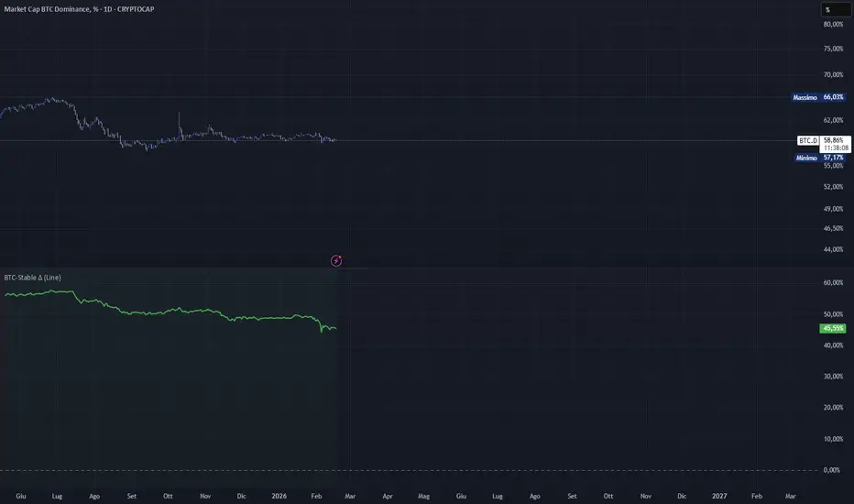Click the pink lightning events icon
Screen dimensions: 854x504
[336, 260]
